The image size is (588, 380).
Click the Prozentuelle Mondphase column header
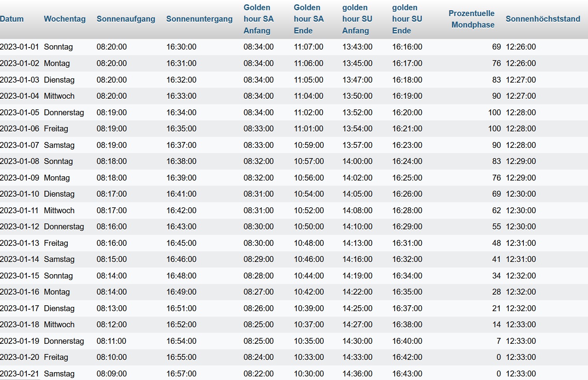click(x=471, y=19)
